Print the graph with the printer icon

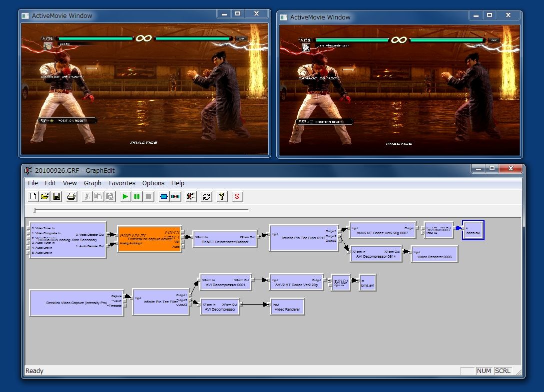(x=71, y=197)
